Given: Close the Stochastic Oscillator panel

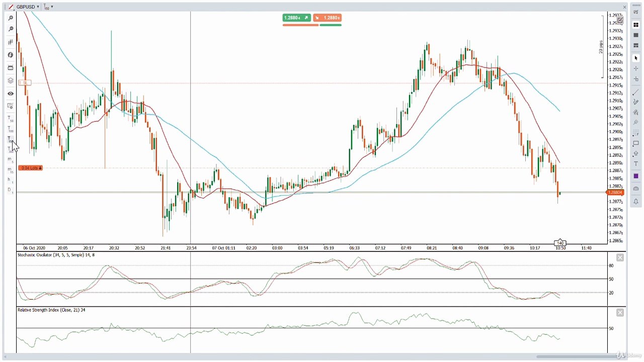Looking at the screenshot, I should click(620, 258).
